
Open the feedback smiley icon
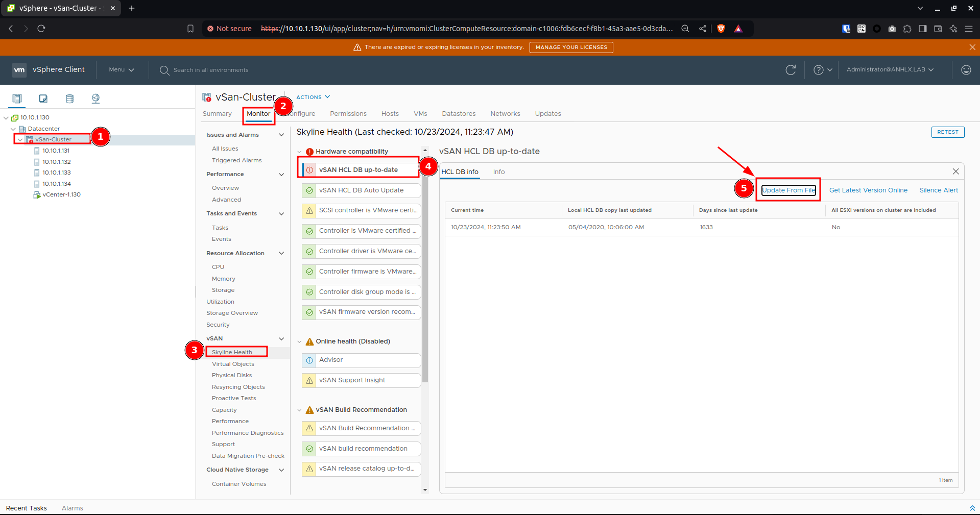click(966, 70)
